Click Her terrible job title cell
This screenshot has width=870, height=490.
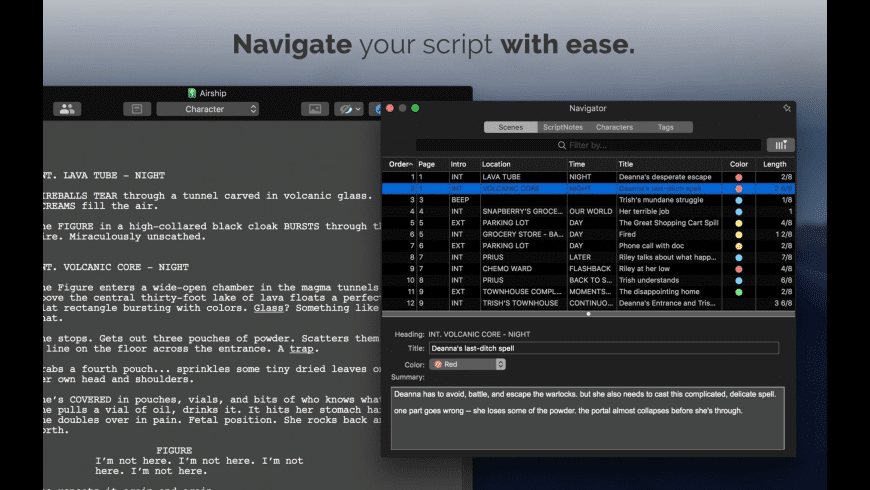(x=644, y=211)
